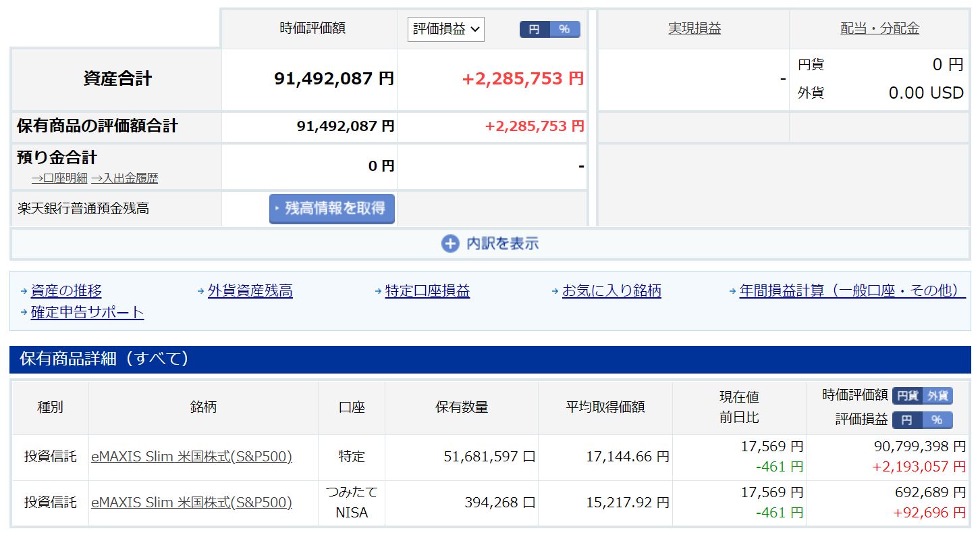View お気に入り銘柄 list
The width and height of the screenshot is (980, 535).
click(x=611, y=291)
